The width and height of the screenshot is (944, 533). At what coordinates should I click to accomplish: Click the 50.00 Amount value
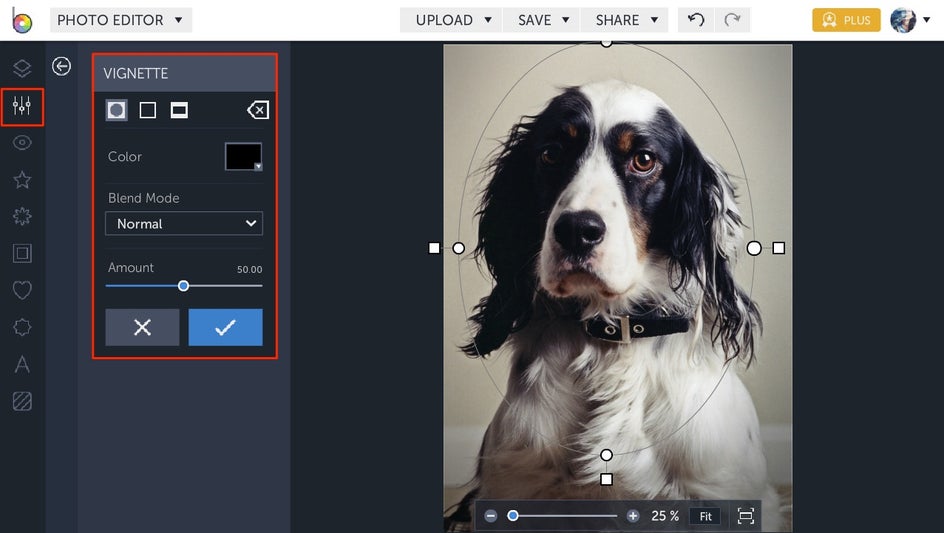pyautogui.click(x=249, y=269)
